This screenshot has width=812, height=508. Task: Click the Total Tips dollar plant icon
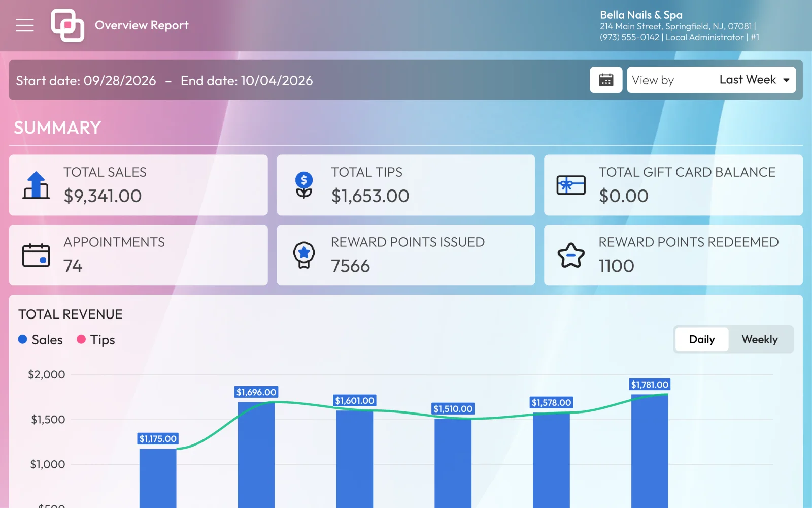pos(304,185)
